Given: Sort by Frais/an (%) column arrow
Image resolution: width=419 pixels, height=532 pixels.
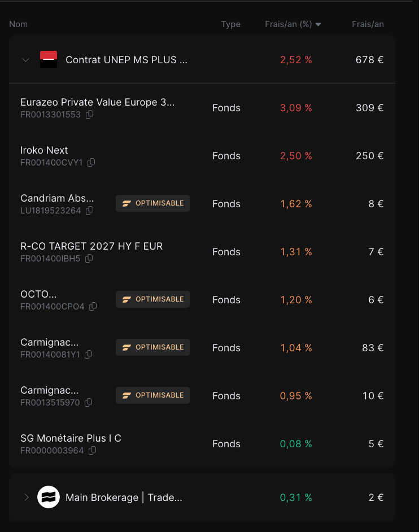Looking at the screenshot, I should (318, 24).
